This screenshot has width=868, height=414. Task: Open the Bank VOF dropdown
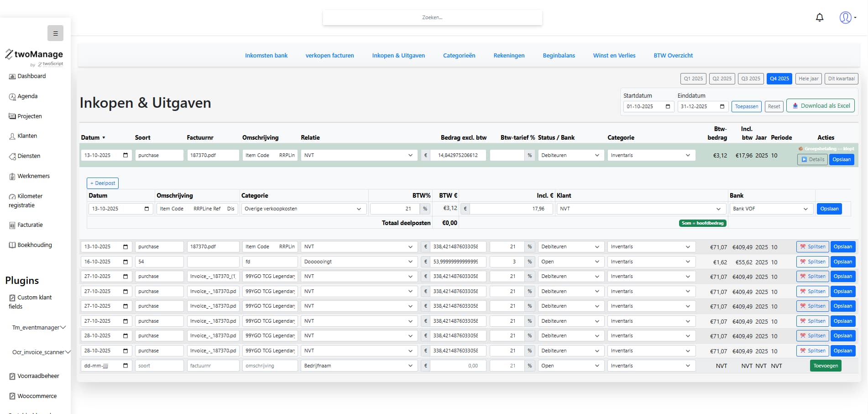[x=770, y=209]
